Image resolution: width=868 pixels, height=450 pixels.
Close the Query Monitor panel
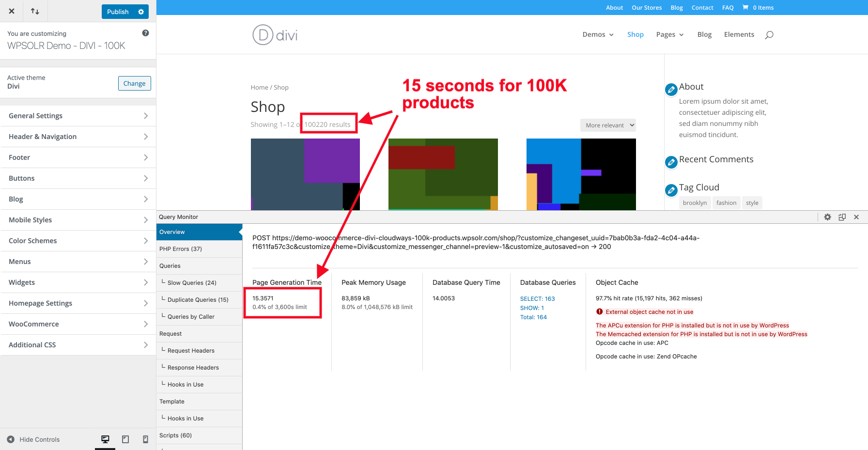point(856,217)
